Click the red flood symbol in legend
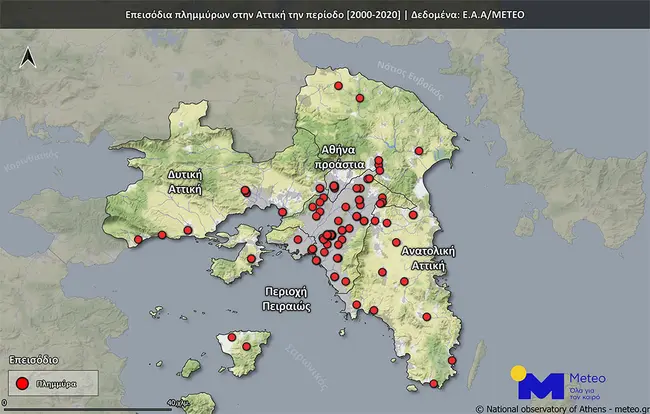 pyautogui.click(x=22, y=381)
